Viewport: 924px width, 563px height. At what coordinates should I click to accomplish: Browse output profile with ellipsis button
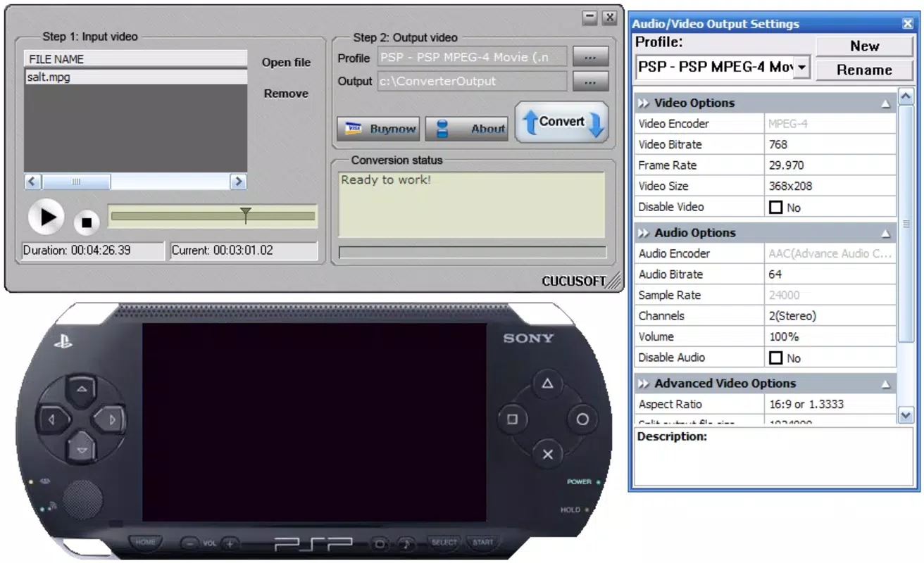(590, 57)
